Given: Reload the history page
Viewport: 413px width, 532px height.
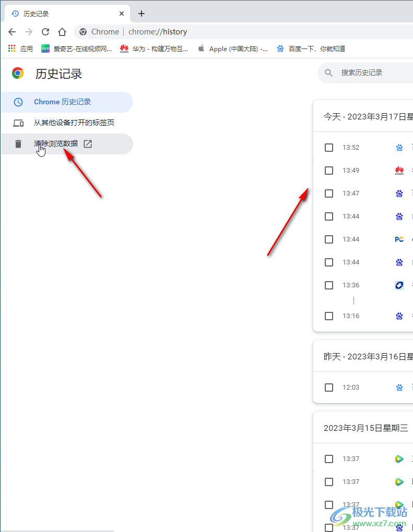Looking at the screenshot, I should [45, 32].
